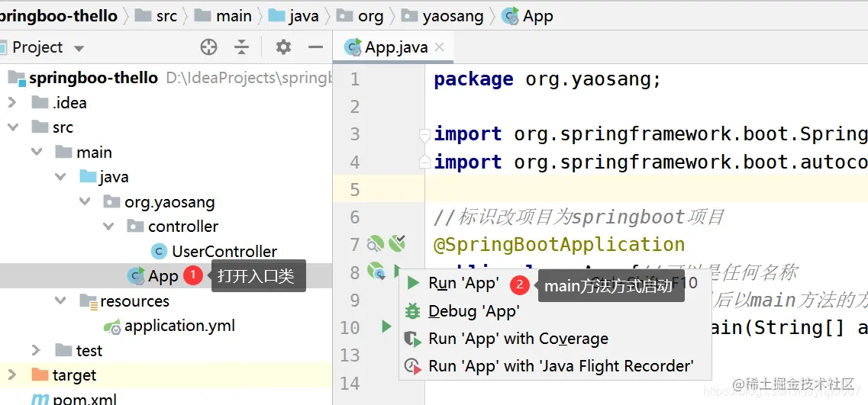Choose Debug 'App' from the menu
The height and width of the screenshot is (405, 868).
(x=474, y=311)
